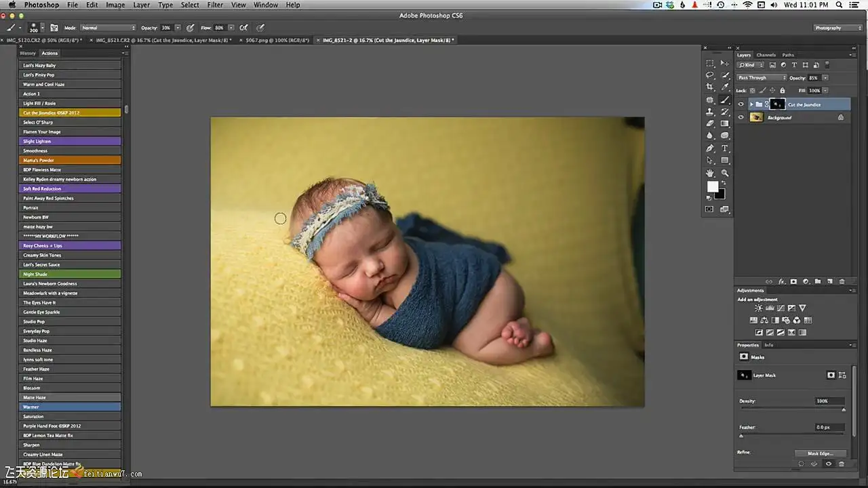Open the Pass Through blend mode dropdown

762,78
